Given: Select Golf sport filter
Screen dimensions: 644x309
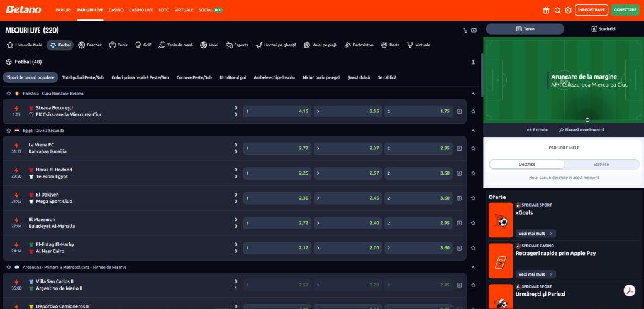Looking at the screenshot, I should (143, 45).
